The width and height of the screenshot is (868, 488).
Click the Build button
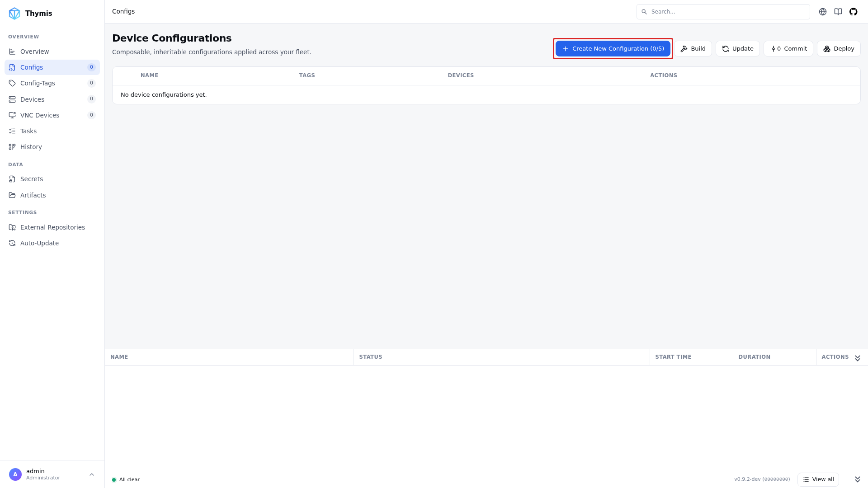[x=693, y=49]
